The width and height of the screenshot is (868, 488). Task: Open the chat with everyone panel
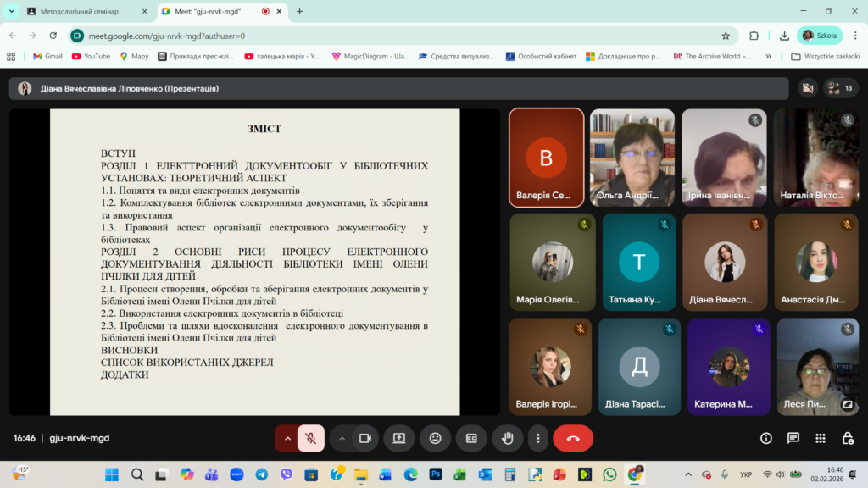pyautogui.click(x=793, y=438)
